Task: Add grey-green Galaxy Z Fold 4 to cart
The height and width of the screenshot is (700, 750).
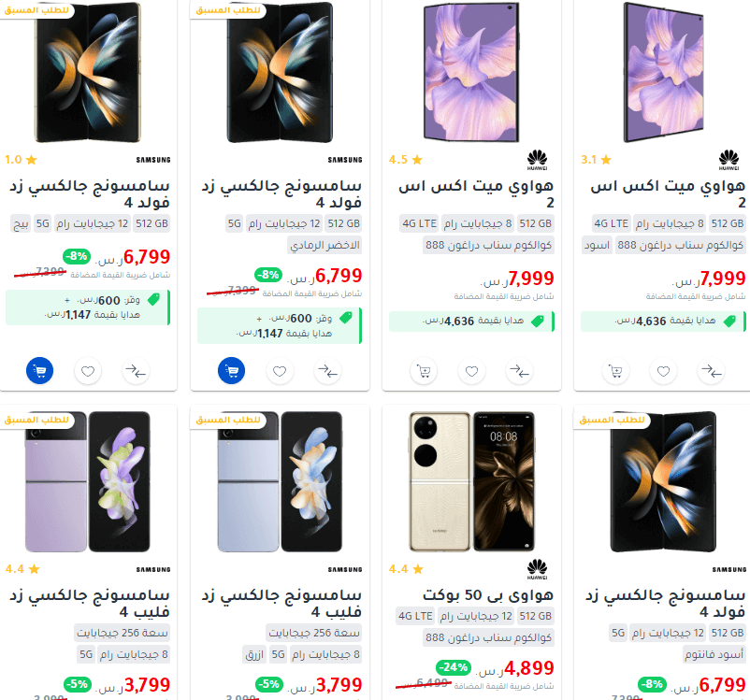Action: (232, 370)
